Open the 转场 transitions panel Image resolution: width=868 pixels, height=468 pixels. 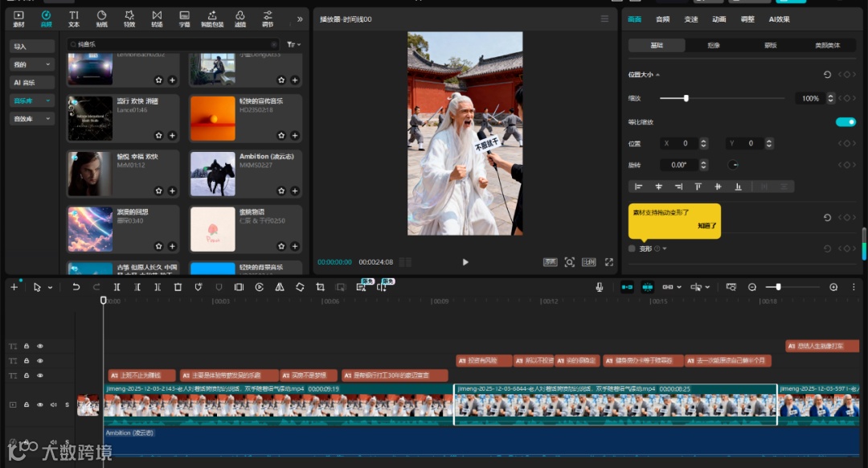[x=157, y=18]
